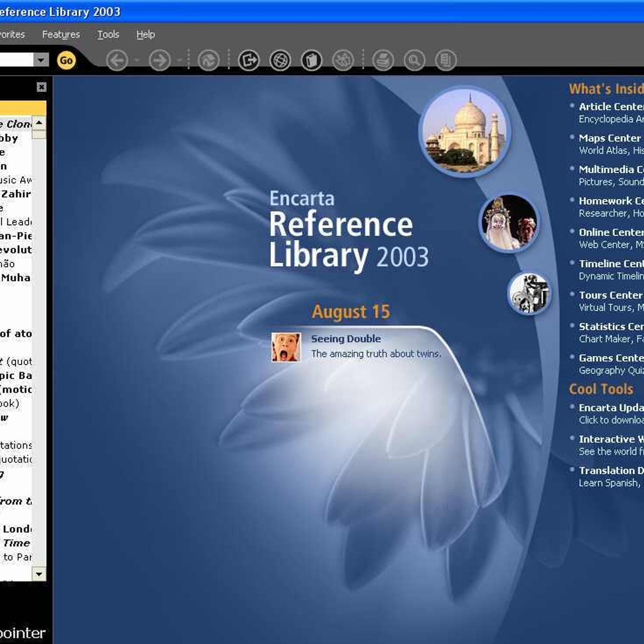Click the opera mask circular picture

(510, 223)
